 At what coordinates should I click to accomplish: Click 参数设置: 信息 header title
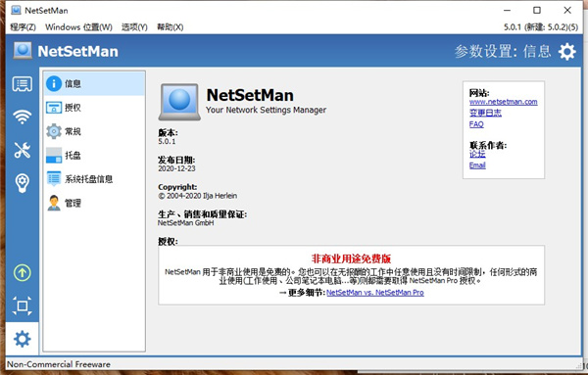[x=503, y=51]
